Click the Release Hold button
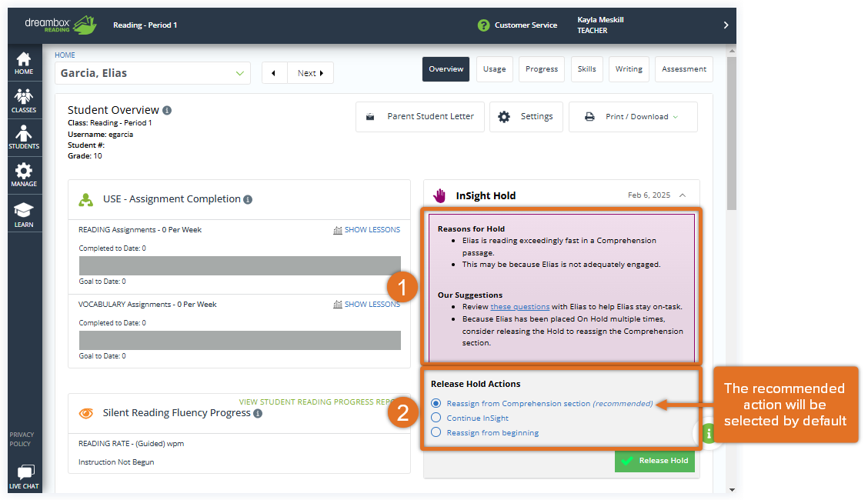The width and height of the screenshot is (868, 500). (x=654, y=460)
